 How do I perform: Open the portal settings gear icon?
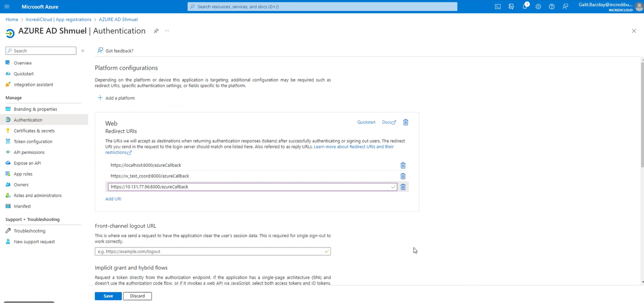538,6
